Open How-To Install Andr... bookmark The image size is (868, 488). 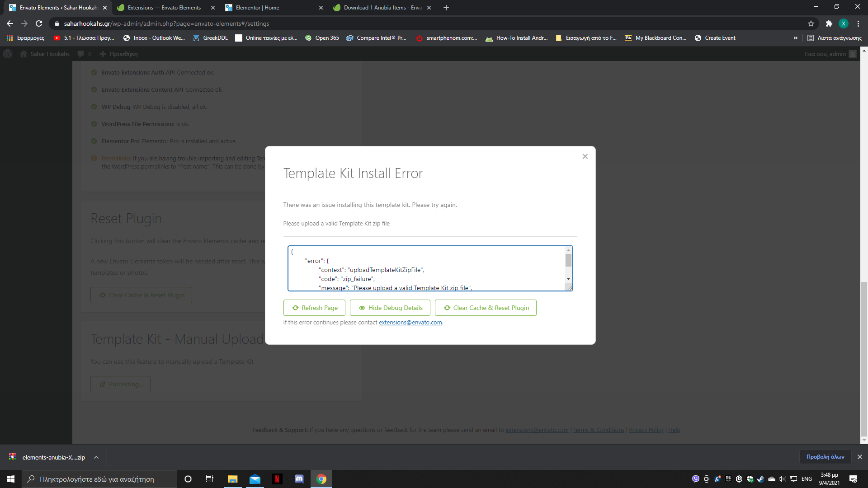[517, 38]
